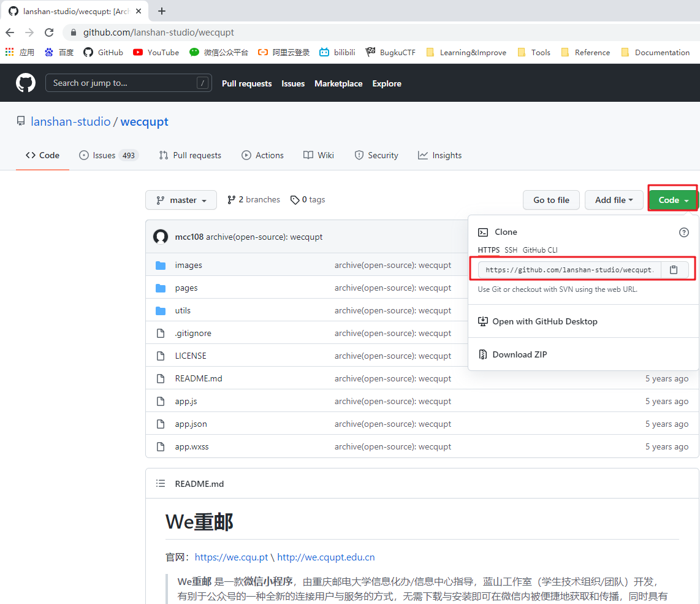Open the http://we.cqupt.edu.cn link
Image resolution: width=700 pixels, height=604 pixels.
point(326,557)
